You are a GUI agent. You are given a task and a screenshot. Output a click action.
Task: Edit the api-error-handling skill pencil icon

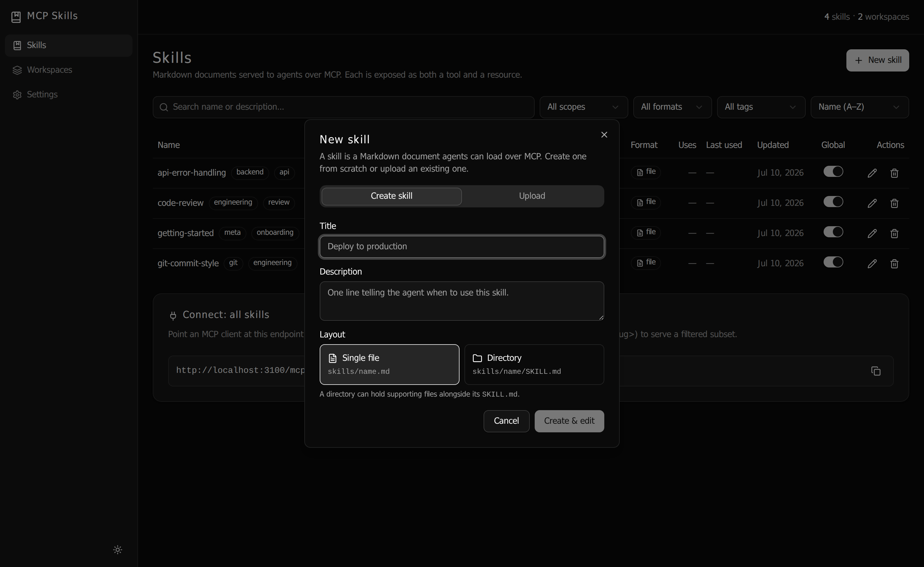pos(872,173)
